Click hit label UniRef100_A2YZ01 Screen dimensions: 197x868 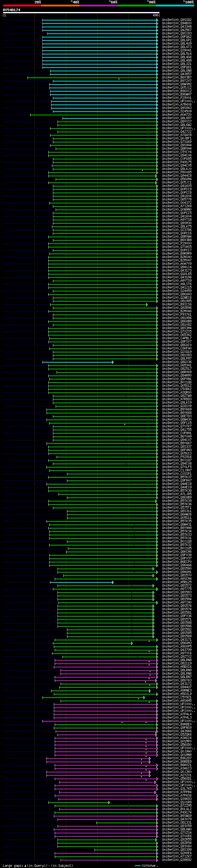(177, 775)
